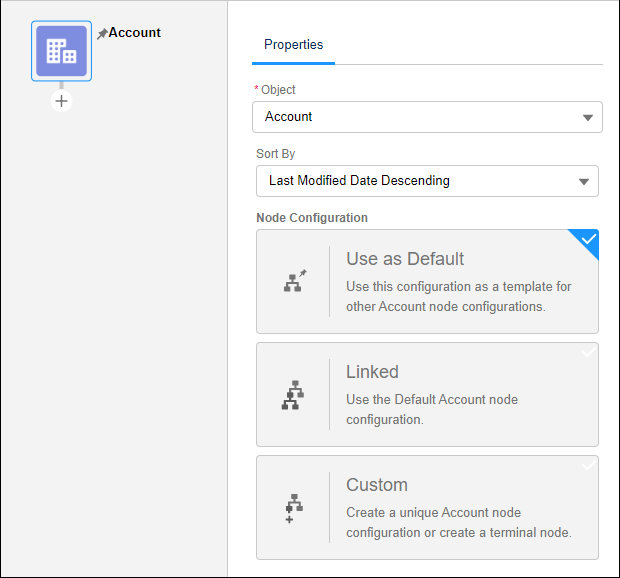This screenshot has width=620, height=578.
Task: Choose the Linked configuration title
Action: (x=372, y=372)
